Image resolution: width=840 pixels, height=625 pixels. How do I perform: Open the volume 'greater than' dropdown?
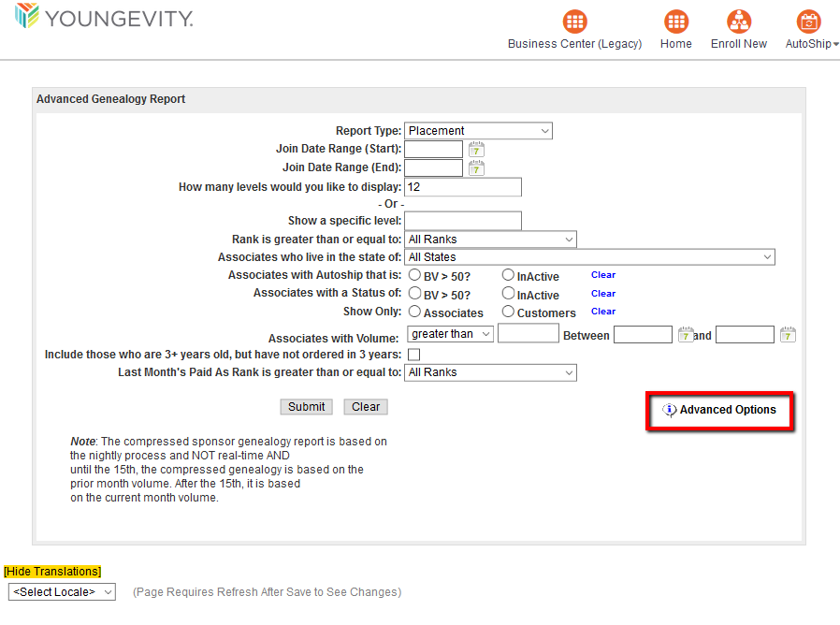point(449,334)
